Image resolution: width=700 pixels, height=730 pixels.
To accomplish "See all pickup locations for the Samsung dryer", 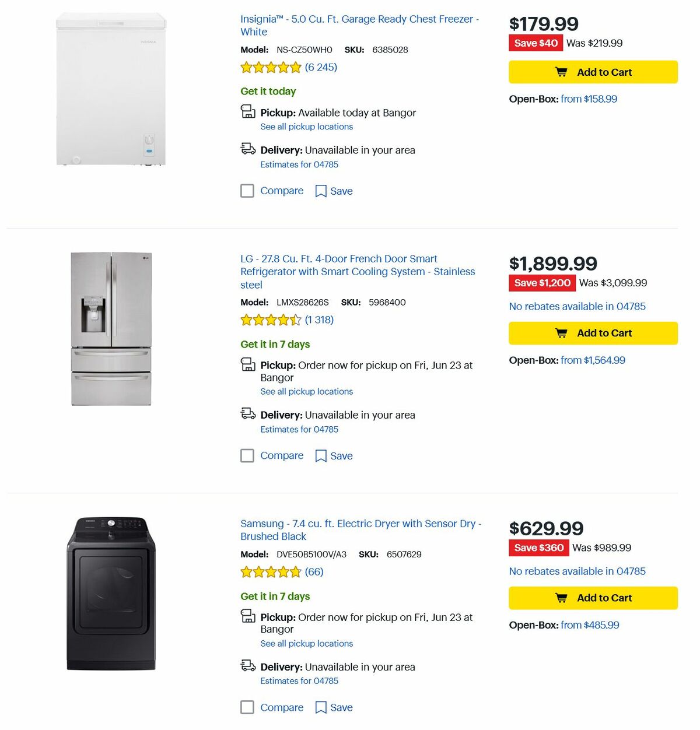I will click(x=306, y=643).
